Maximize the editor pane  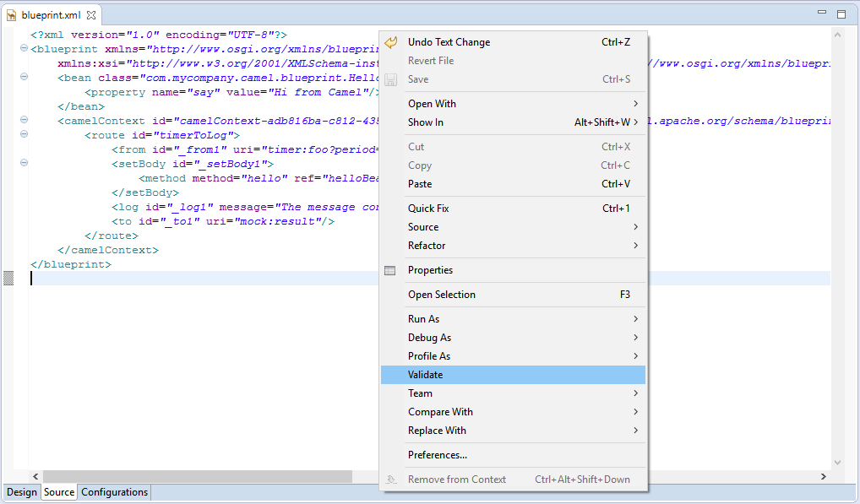841,14
